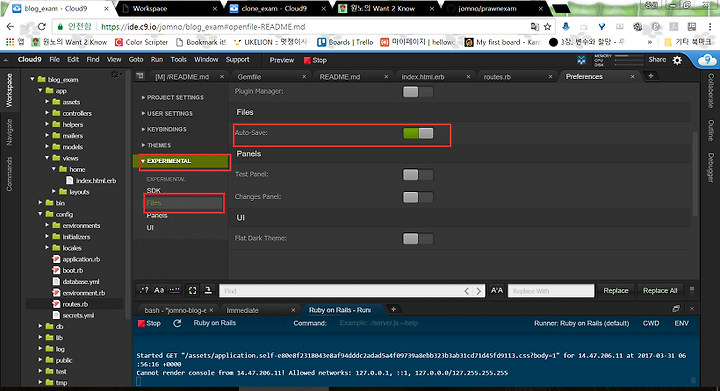
Task: Click the ENV button in runner
Action: click(681, 323)
